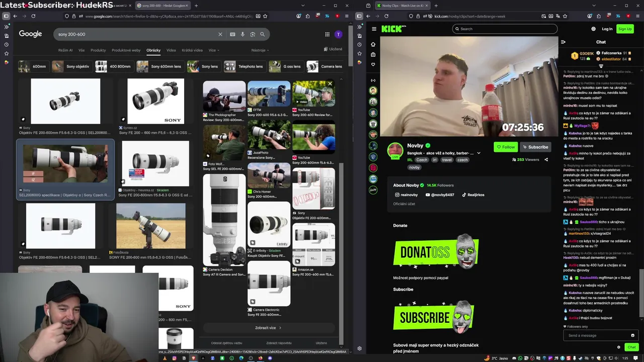Follow the Novby channel

coord(505,147)
